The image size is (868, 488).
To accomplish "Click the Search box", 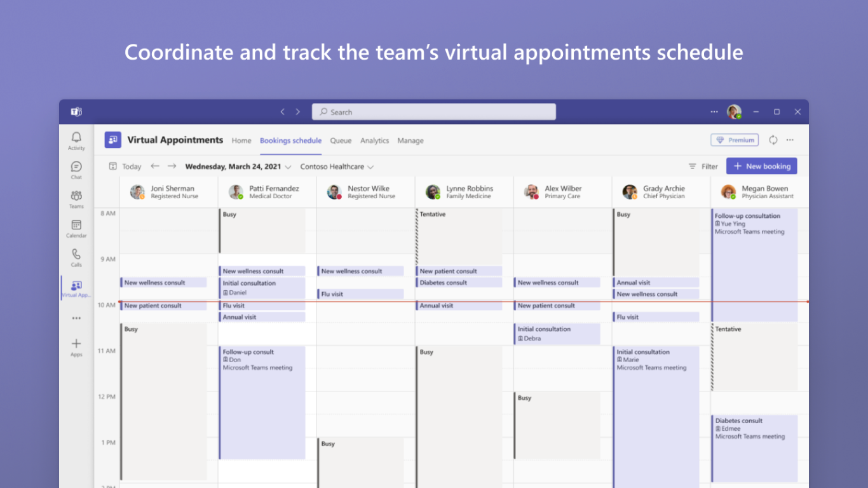I will [433, 112].
